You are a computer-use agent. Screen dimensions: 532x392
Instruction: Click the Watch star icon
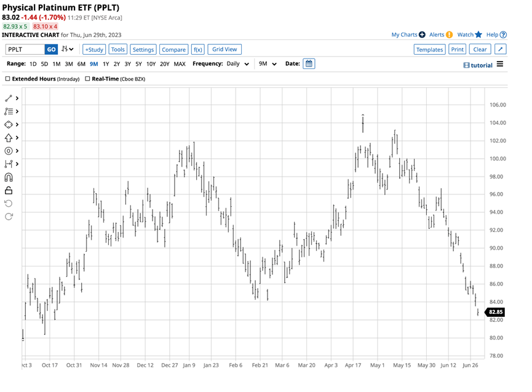tap(478, 34)
